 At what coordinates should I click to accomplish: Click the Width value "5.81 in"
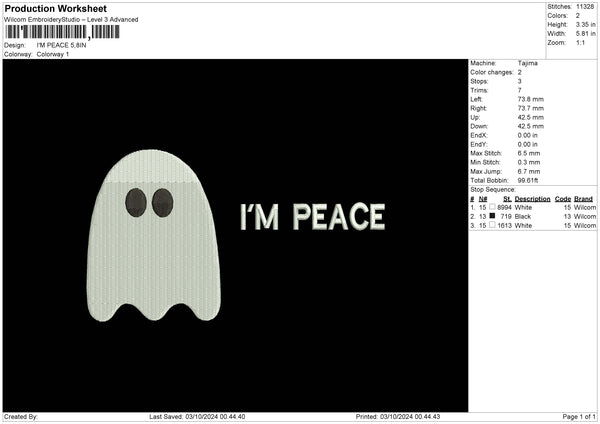pos(586,34)
